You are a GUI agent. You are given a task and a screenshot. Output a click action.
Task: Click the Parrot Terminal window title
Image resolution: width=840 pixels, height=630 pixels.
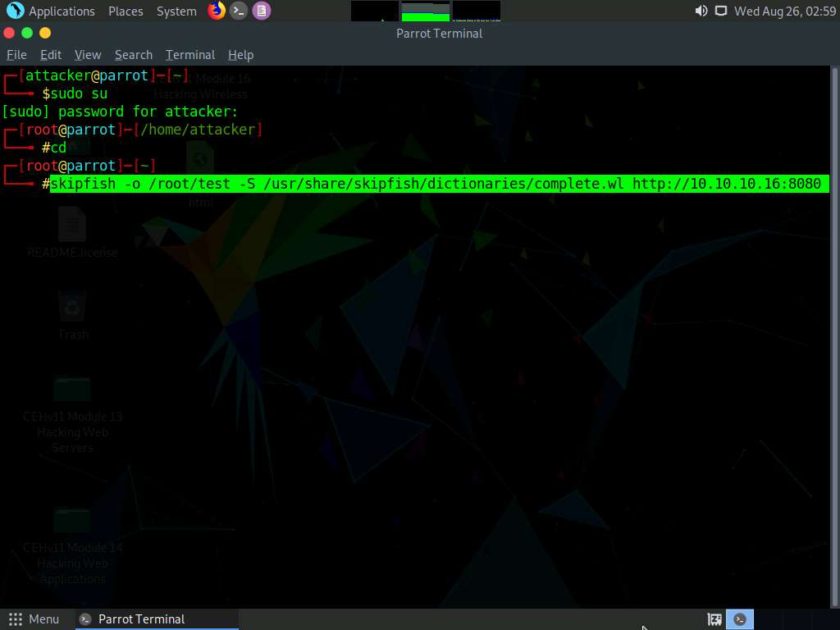click(440, 33)
